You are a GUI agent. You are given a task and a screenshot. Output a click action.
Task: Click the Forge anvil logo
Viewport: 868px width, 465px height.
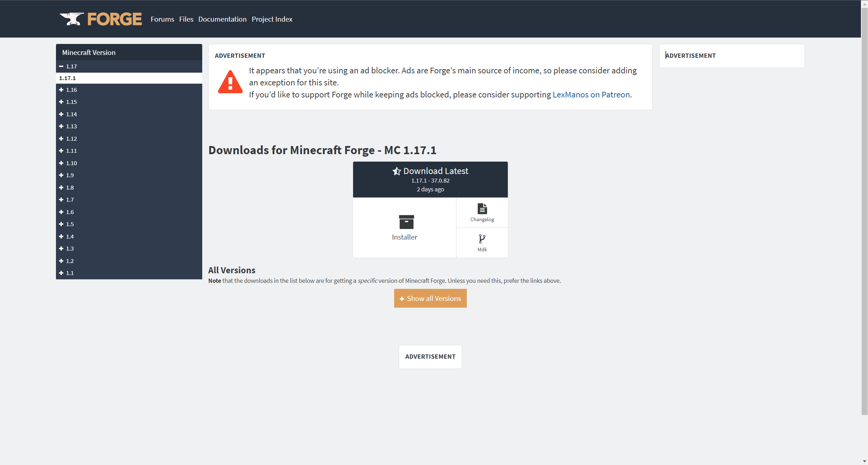point(72,19)
